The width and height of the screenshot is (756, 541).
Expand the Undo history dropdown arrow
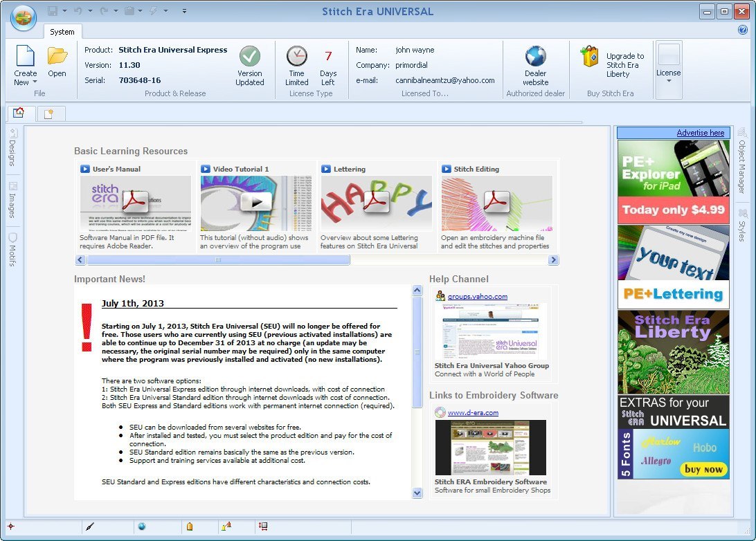[x=90, y=10]
